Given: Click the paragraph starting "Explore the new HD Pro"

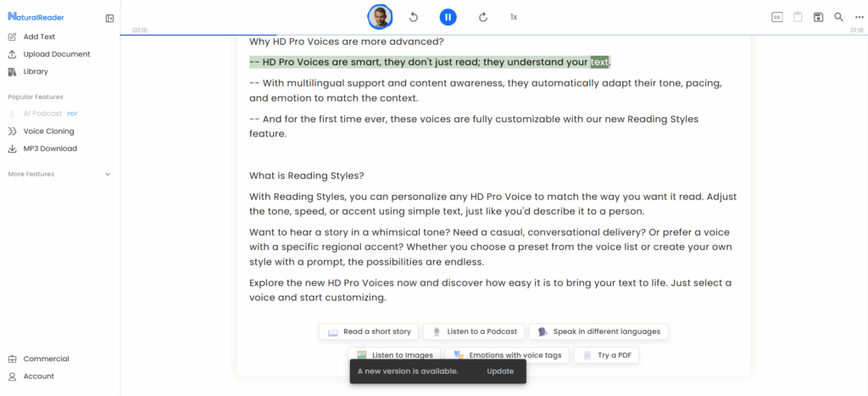Looking at the screenshot, I should 491,290.
